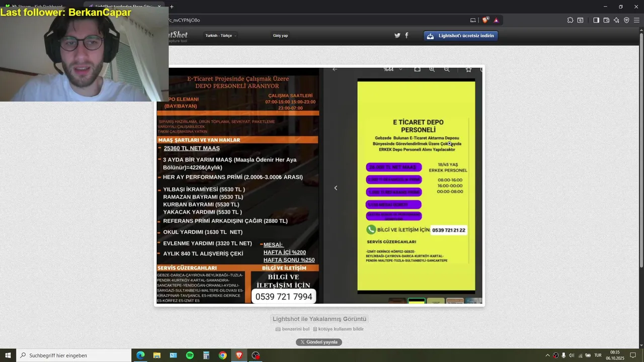Click 'Lightshot ile Yakalanmış Görüntü' caption text
644x362 pixels.
click(x=319, y=319)
